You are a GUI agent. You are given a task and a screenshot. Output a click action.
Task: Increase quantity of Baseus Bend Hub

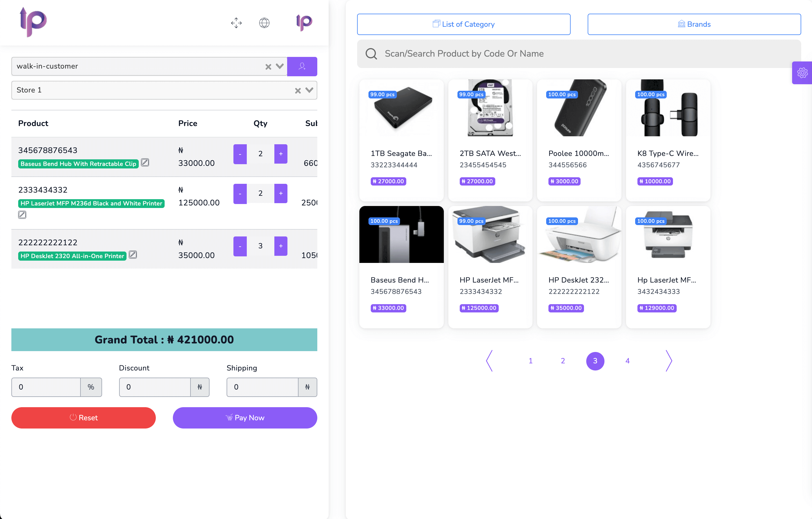pyautogui.click(x=281, y=154)
